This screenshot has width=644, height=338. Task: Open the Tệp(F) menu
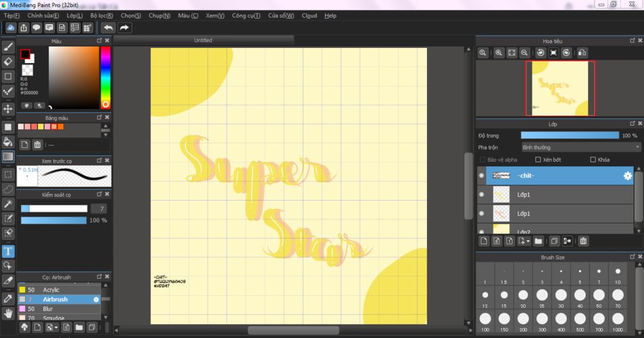click(11, 16)
